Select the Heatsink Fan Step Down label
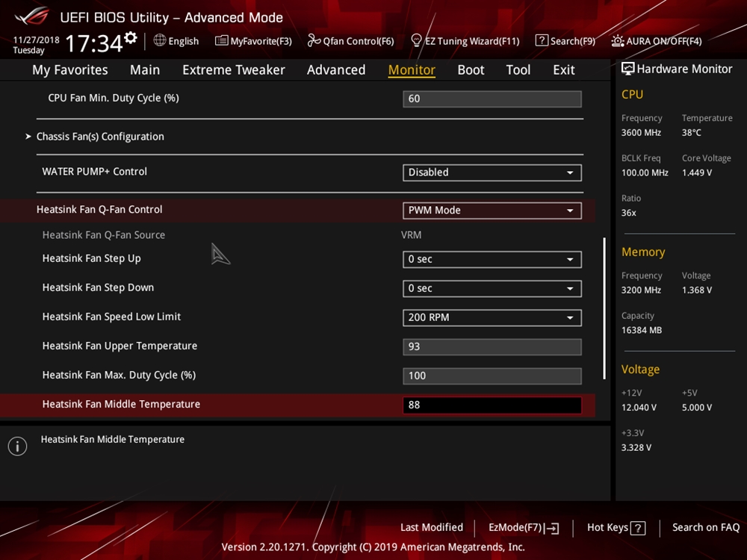 pos(98,287)
